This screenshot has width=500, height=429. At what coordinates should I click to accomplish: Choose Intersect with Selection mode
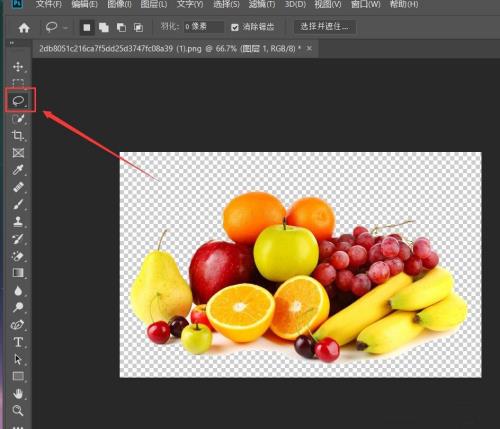(138, 27)
